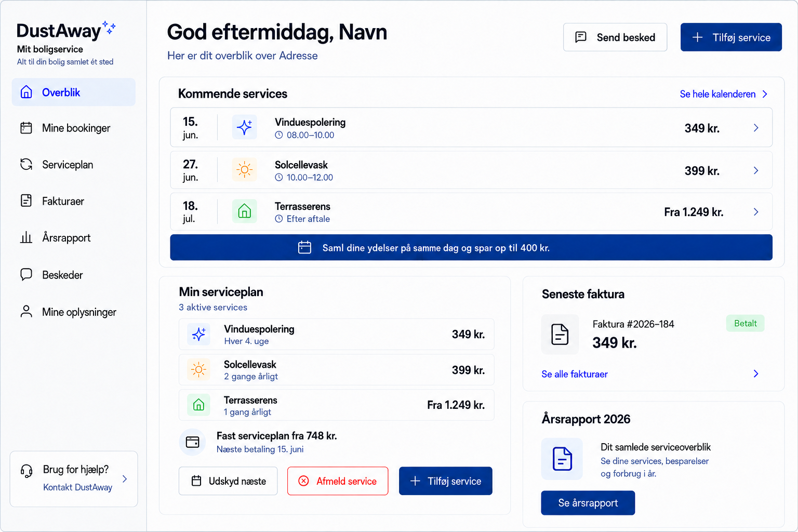798x532 pixels.
Task: Click the clock icon beside 08.00–10.00
Action: (279, 135)
